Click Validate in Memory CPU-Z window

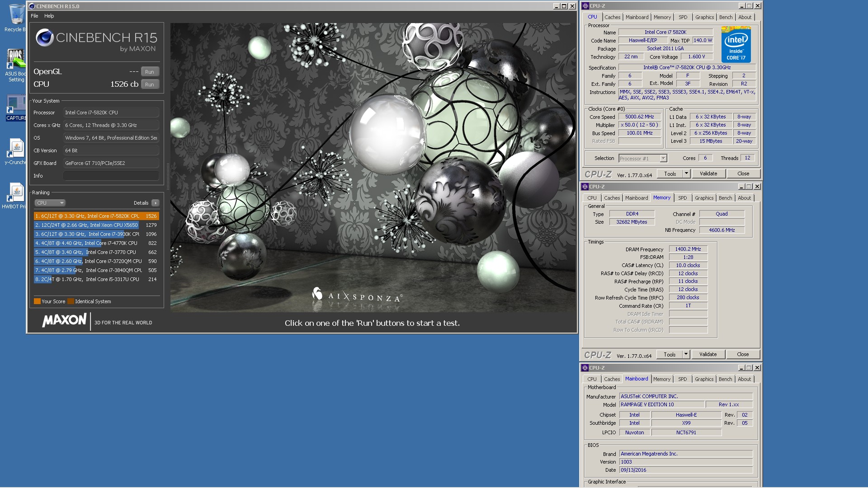point(708,354)
